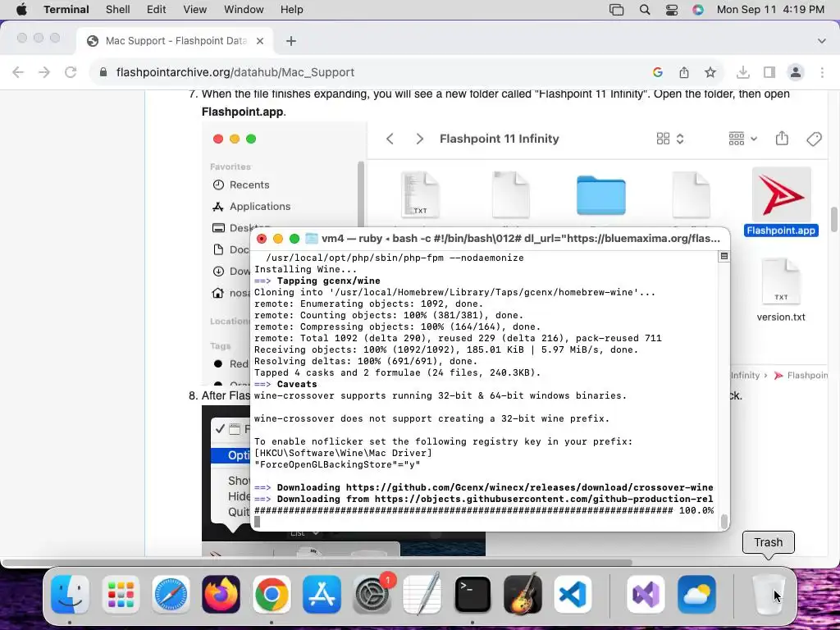Open the Window menu
Screen dimensions: 840x630
244,10
